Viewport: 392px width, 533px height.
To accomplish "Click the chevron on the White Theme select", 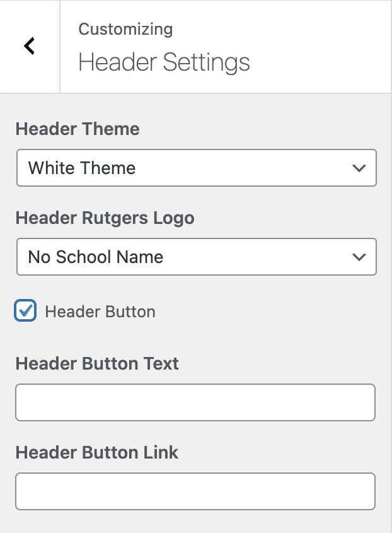I will 359,168.
